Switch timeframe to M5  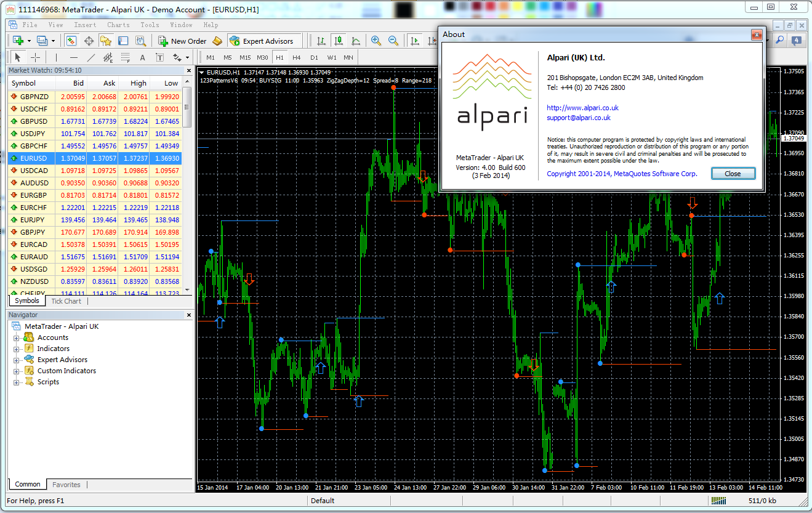228,57
